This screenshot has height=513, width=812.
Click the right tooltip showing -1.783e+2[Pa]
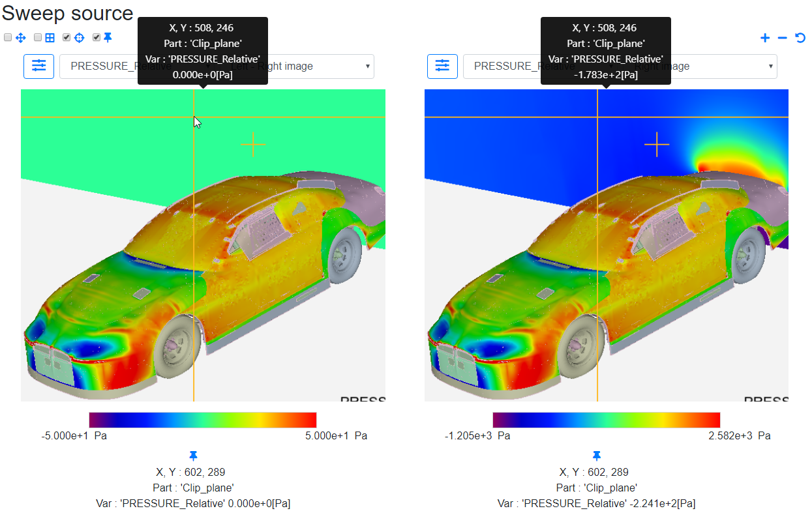(x=606, y=51)
